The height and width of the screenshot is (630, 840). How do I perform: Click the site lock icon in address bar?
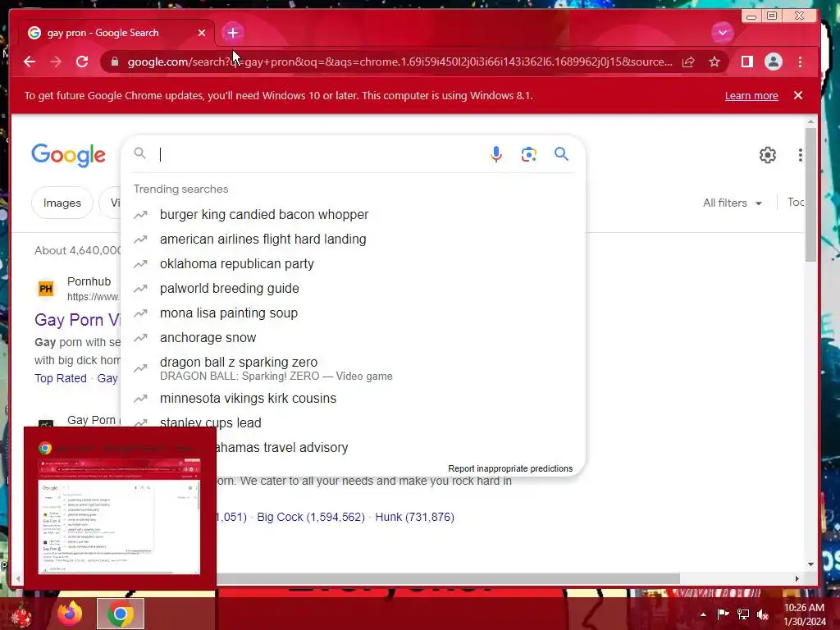tap(115, 62)
